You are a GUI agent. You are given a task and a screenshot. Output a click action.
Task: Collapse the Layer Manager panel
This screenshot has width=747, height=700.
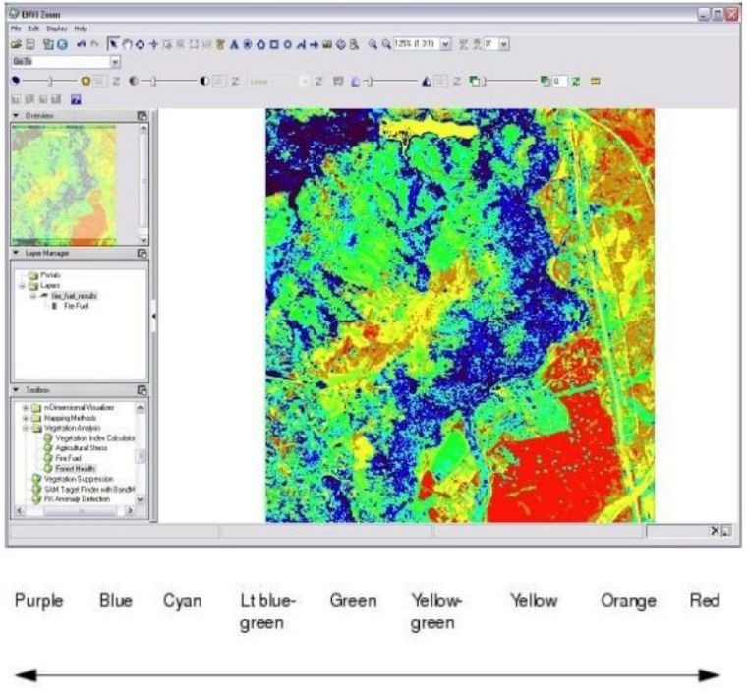[17, 253]
